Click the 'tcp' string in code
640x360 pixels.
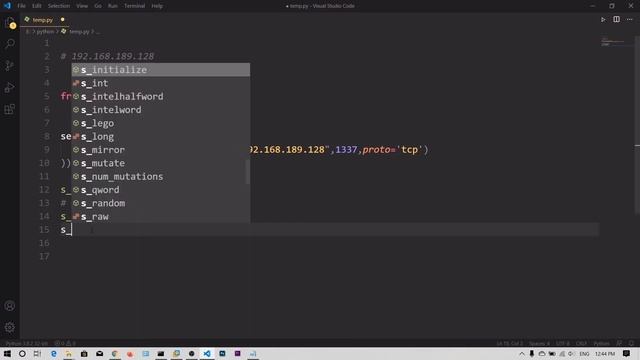pos(409,150)
